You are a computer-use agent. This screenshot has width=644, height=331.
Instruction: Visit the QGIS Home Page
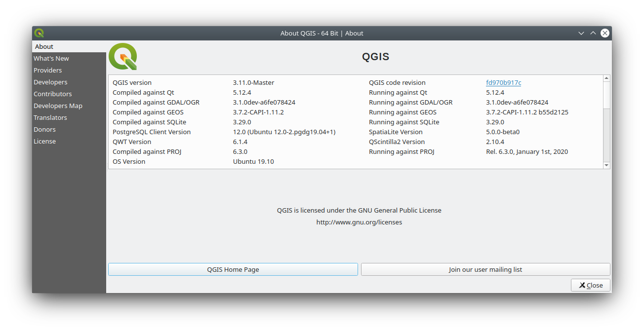click(x=233, y=269)
